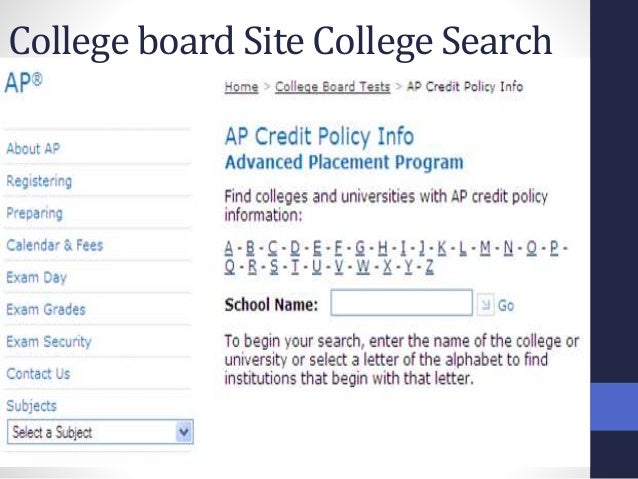
Task: Choose letter A in the alphabet index
Action: (229, 248)
